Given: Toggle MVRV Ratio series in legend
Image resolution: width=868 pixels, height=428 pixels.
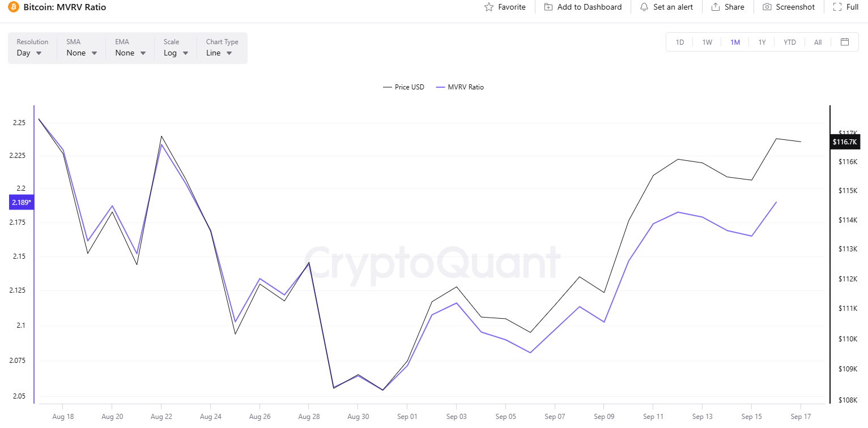Looking at the screenshot, I should point(459,87).
